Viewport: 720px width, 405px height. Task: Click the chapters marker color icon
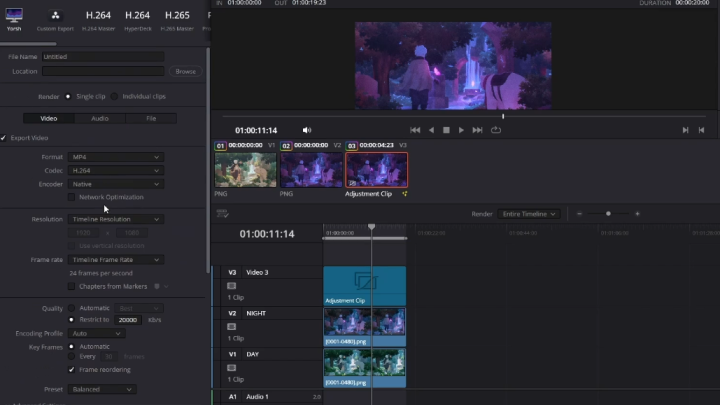coord(157,287)
